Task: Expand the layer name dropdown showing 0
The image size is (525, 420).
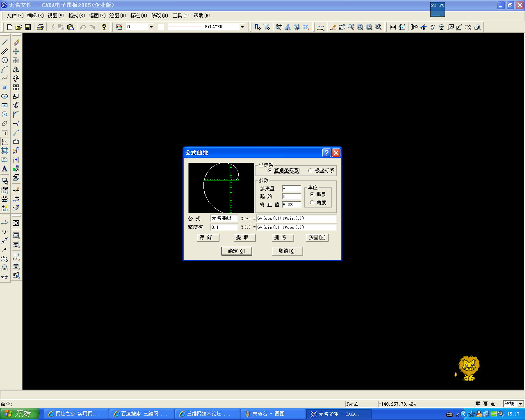Action: [x=151, y=27]
